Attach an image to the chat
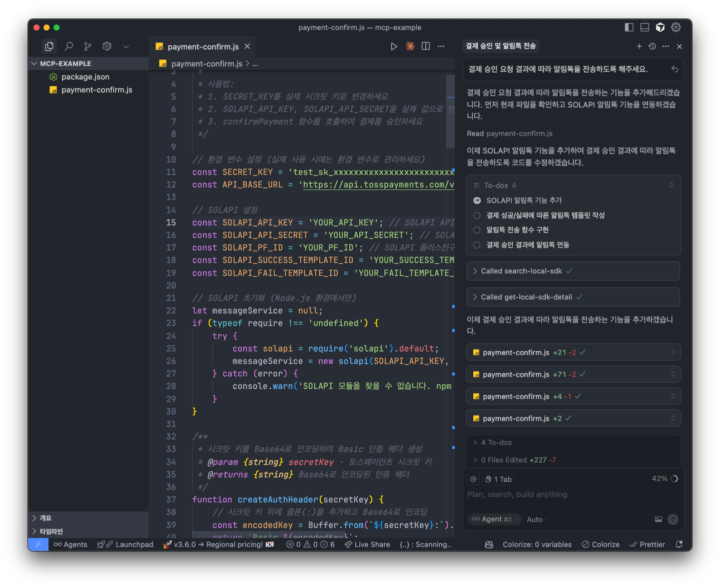The width and height of the screenshot is (720, 588). click(658, 519)
